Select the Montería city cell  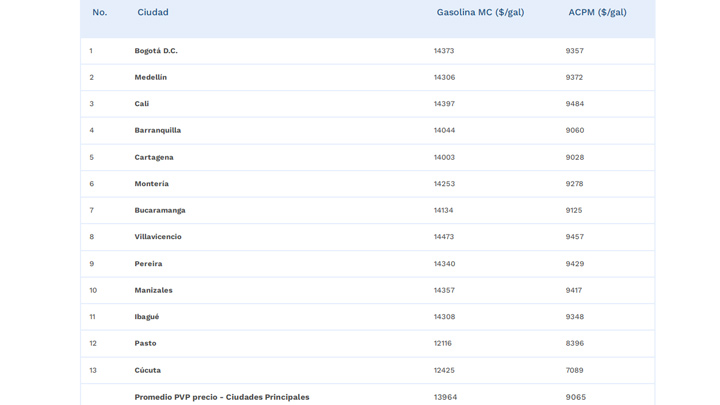[x=152, y=184]
